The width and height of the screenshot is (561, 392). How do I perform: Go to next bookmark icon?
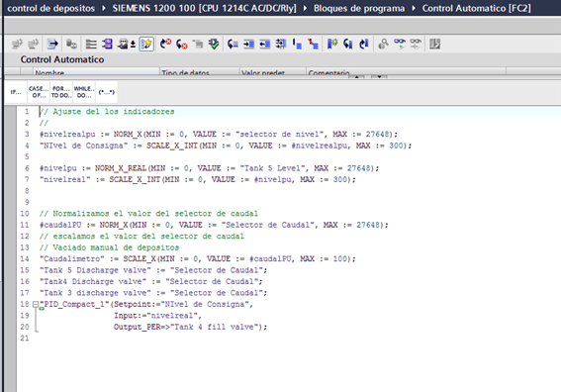tap(348, 44)
